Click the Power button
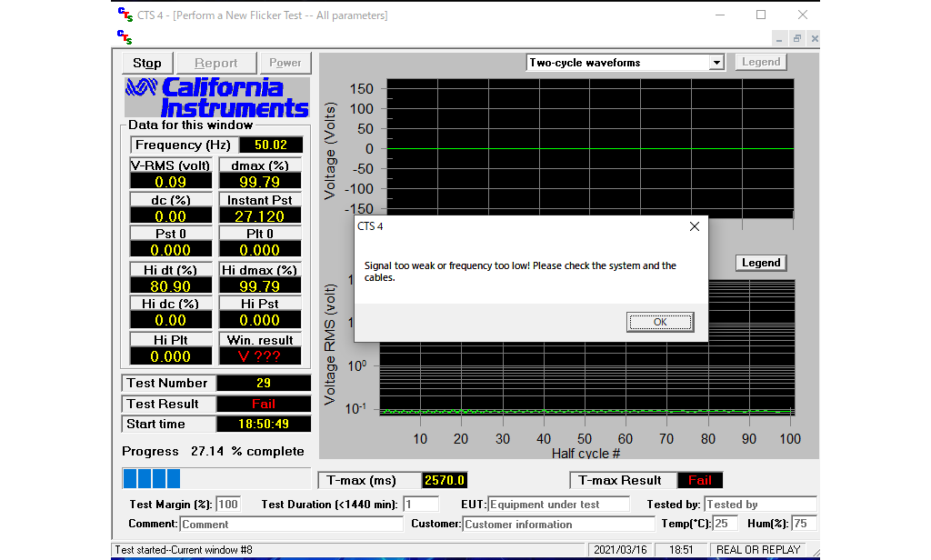931x560 pixels. (285, 63)
